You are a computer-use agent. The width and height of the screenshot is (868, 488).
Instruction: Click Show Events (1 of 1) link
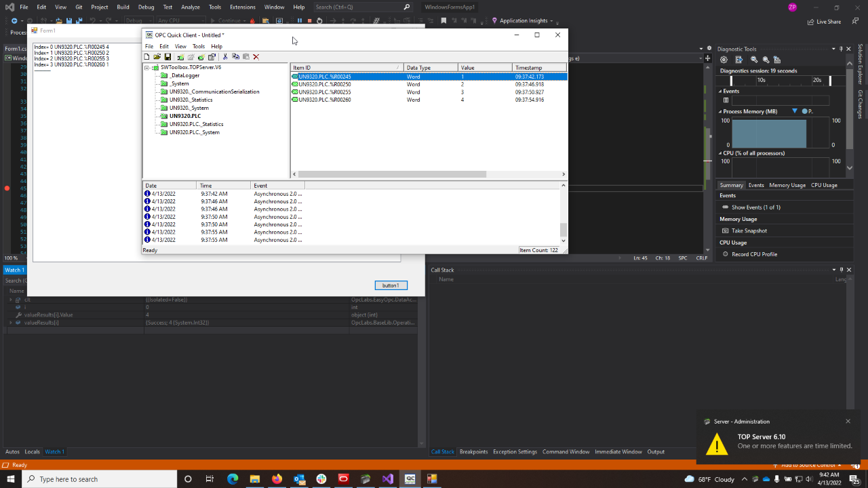tap(756, 207)
